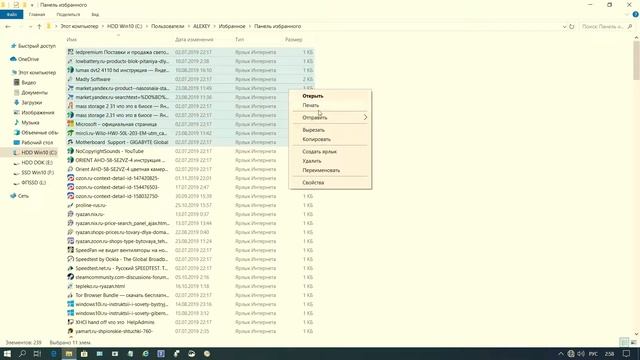Click the Music note icon in sidebar
The image size is (640, 360).
coord(16,122)
